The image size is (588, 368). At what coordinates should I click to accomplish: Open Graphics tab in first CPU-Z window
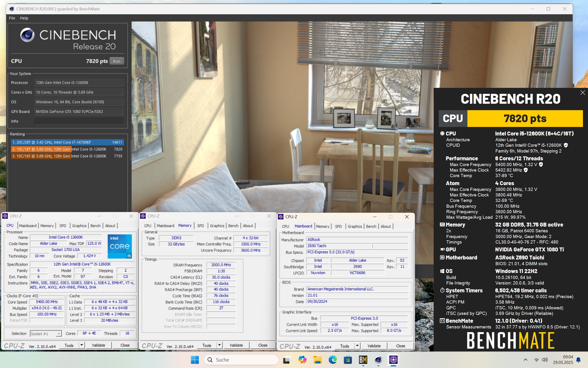coord(79,226)
